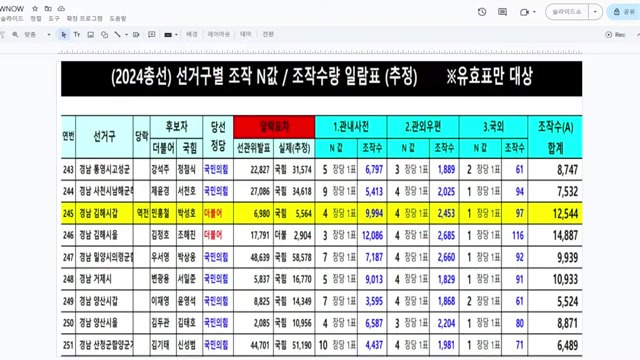640x360 pixels.
Task: Click the 경남 양산시갑 cell
Action: pyautogui.click(x=104, y=301)
